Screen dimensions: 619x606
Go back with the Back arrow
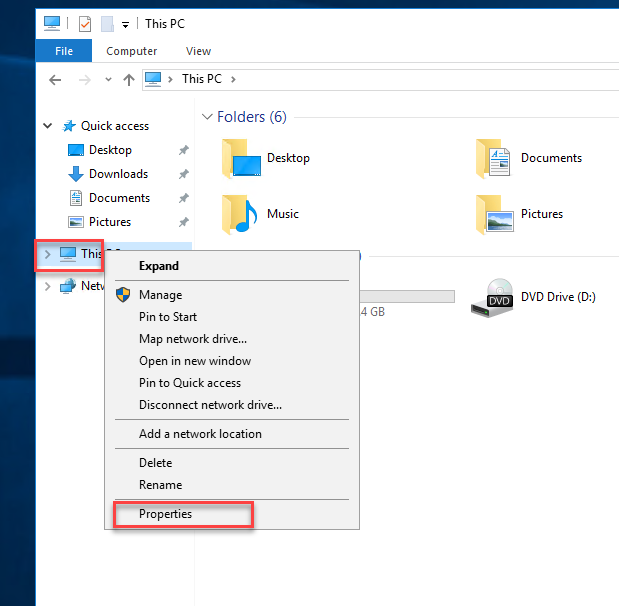(55, 79)
